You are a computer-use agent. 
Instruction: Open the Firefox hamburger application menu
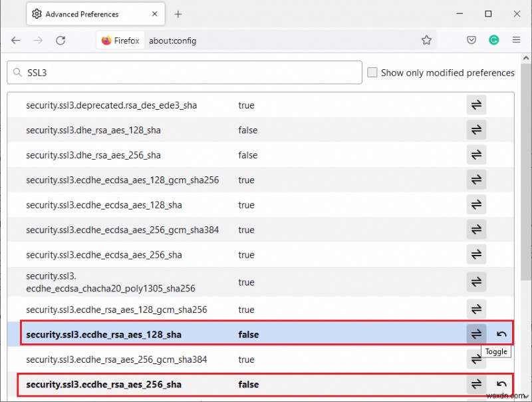pos(516,40)
